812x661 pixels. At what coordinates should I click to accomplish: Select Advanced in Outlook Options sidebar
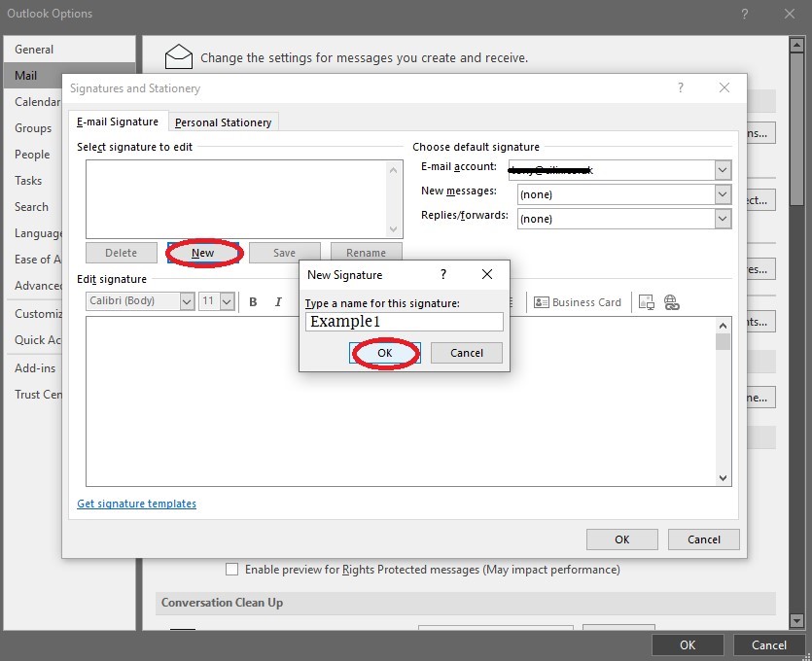[33, 286]
